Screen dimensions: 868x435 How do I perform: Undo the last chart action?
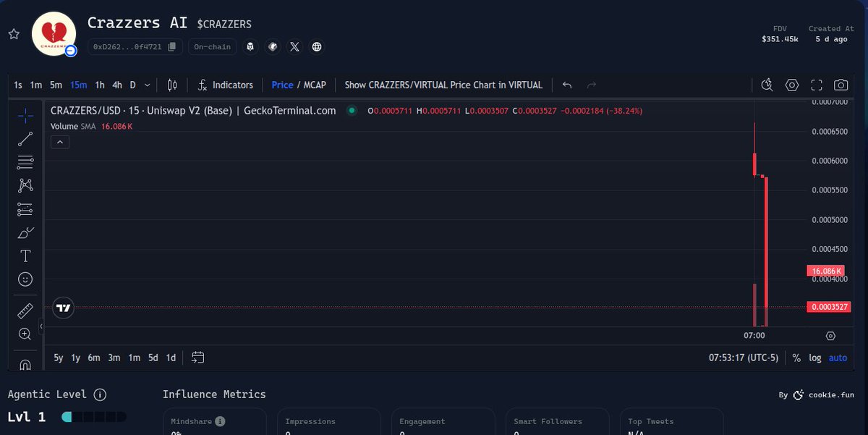(567, 85)
